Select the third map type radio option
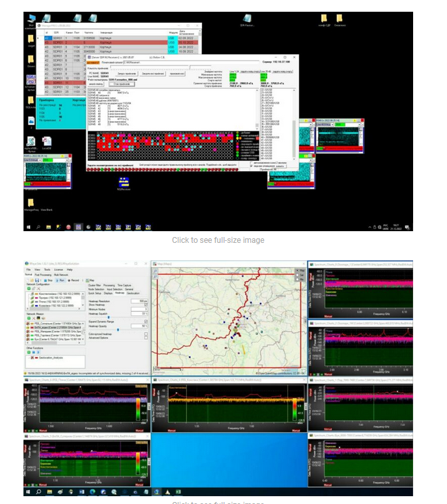 (298, 279)
